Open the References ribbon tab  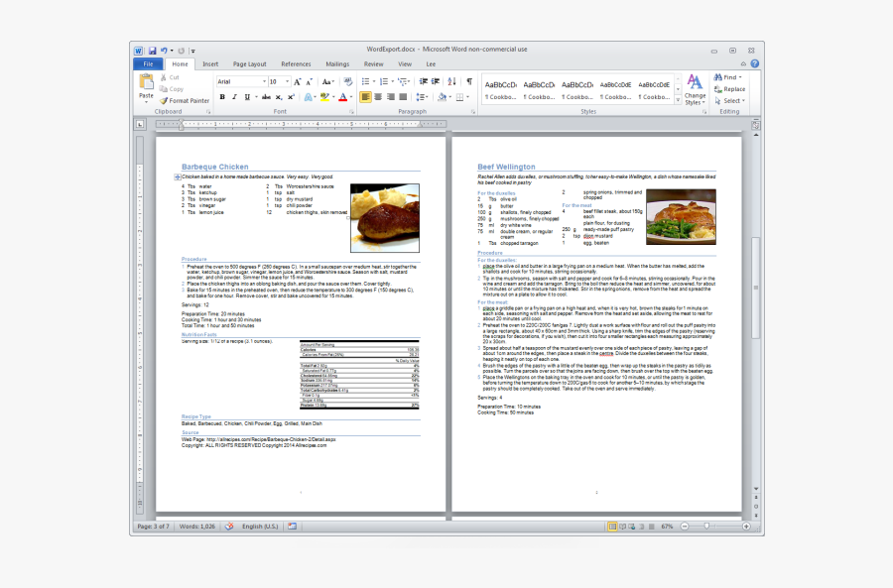pos(296,62)
